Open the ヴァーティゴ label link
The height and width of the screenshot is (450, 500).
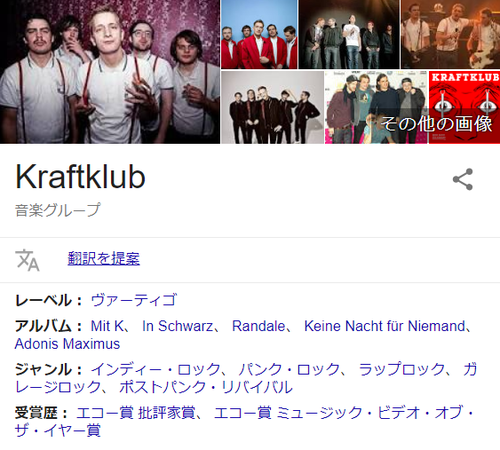tap(134, 300)
